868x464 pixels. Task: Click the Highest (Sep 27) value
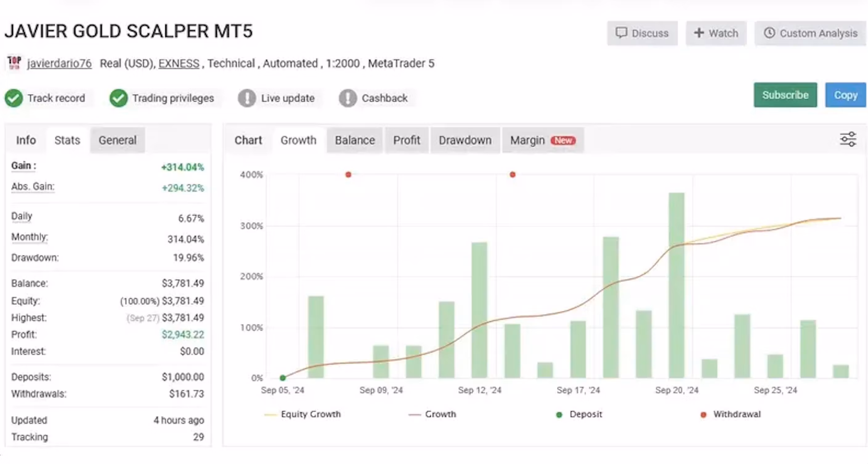165,318
